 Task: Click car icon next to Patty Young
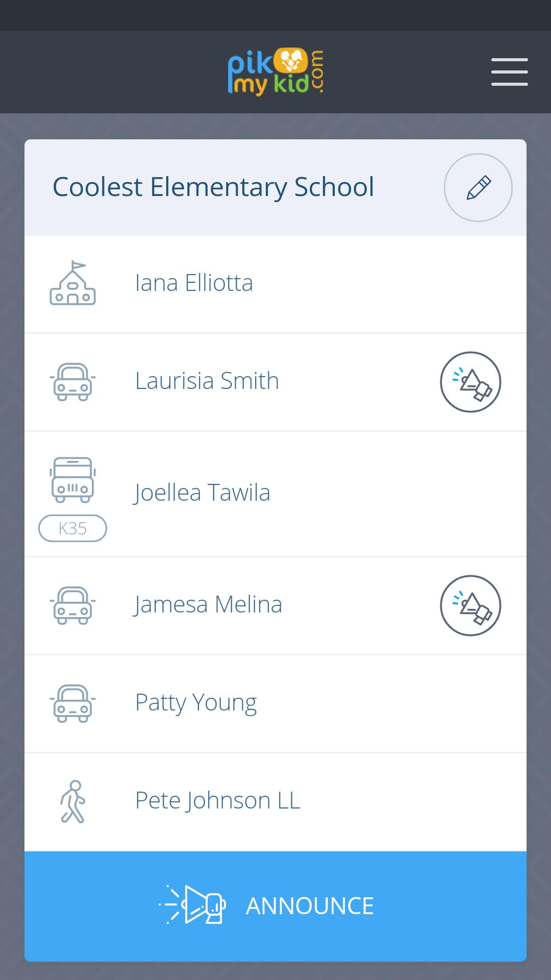click(x=72, y=703)
